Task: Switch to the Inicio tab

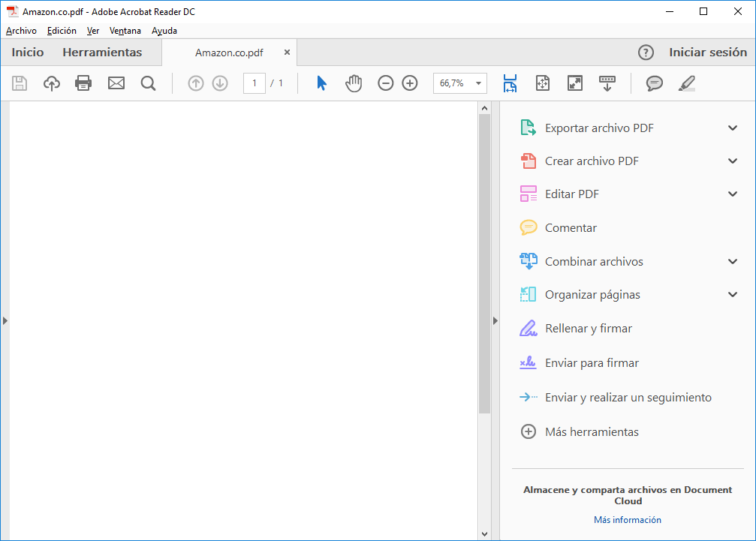Action: (28, 53)
